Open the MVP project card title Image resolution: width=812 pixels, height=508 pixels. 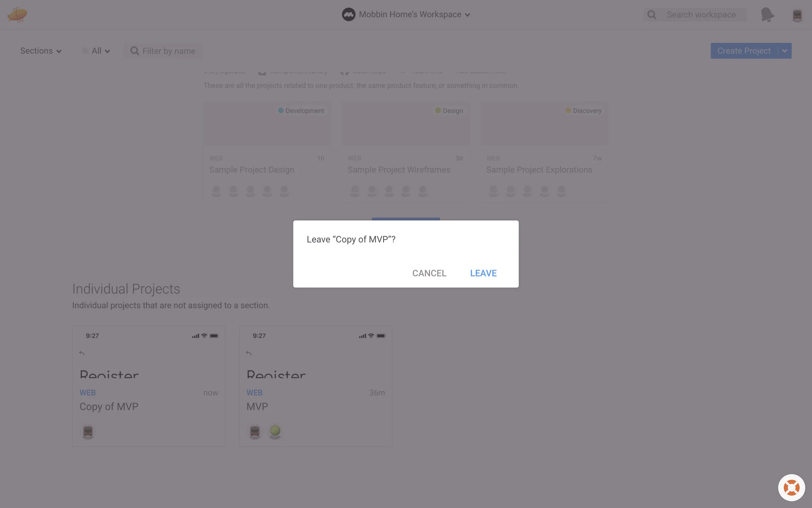tap(257, 406)
